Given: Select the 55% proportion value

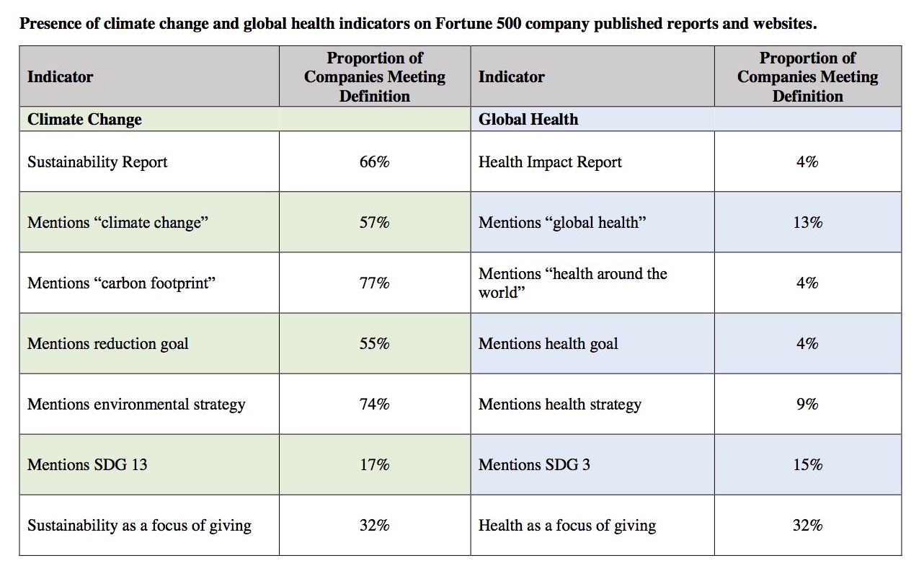Looking at the screenshot, I should point(374,344).
